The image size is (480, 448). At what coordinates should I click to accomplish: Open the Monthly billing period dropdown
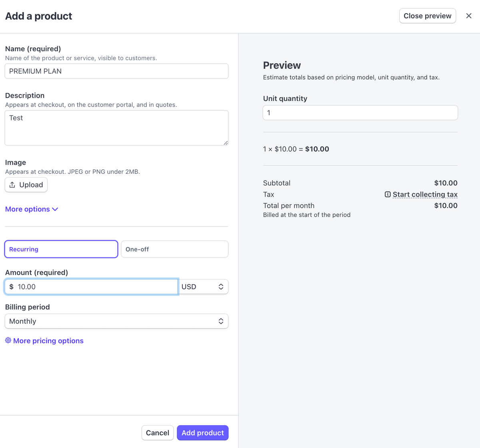click(116, 321)
